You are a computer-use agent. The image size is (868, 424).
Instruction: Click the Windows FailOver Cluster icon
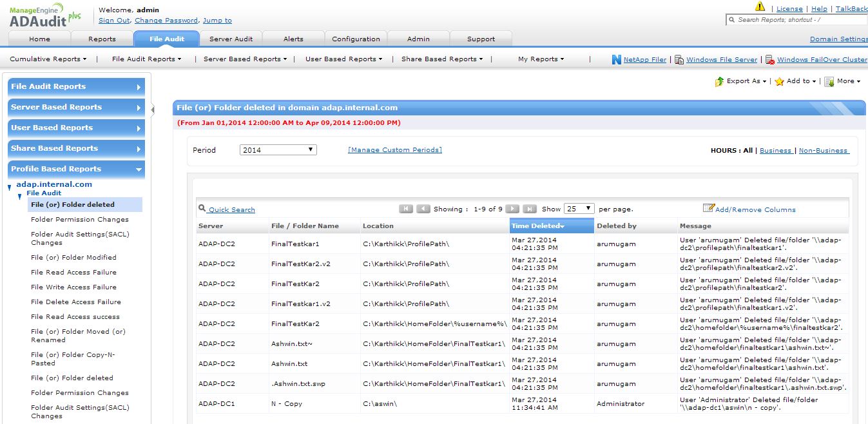click(x=769, y=59)
